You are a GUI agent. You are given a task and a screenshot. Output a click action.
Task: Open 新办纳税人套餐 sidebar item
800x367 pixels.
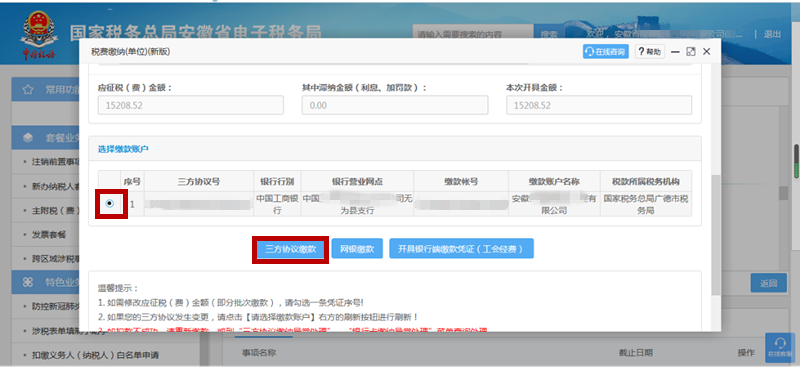(x=55, y=186)
